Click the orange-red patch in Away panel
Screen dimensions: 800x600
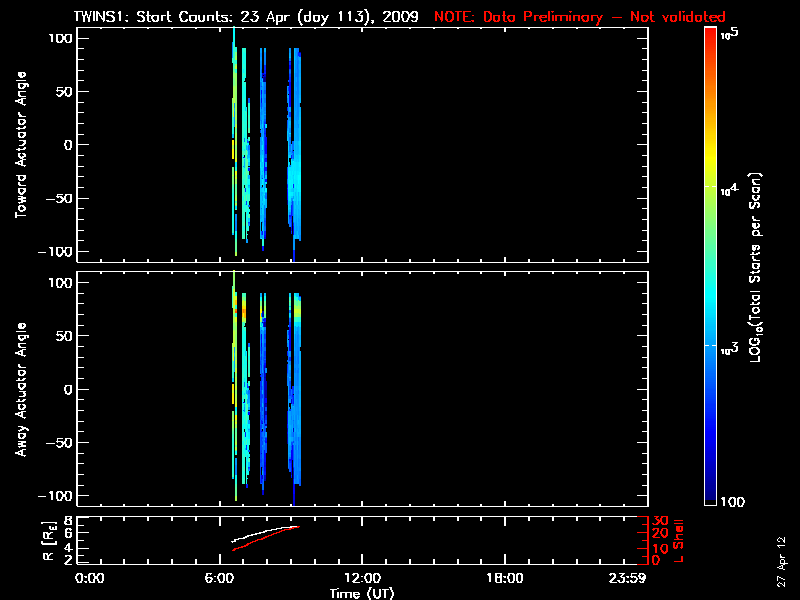pos(238,310)
